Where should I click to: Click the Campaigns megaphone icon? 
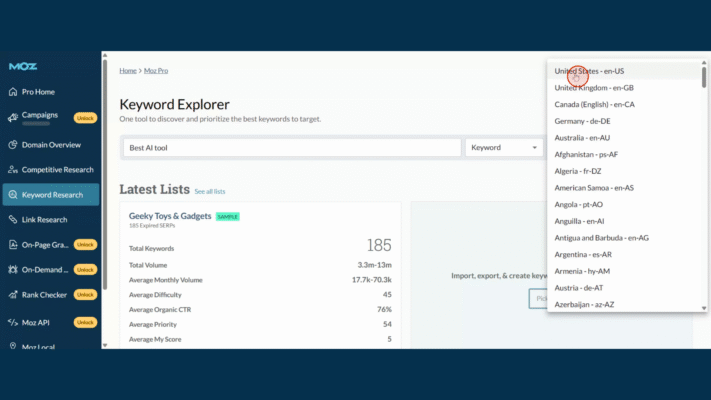(x=13, y=117)
